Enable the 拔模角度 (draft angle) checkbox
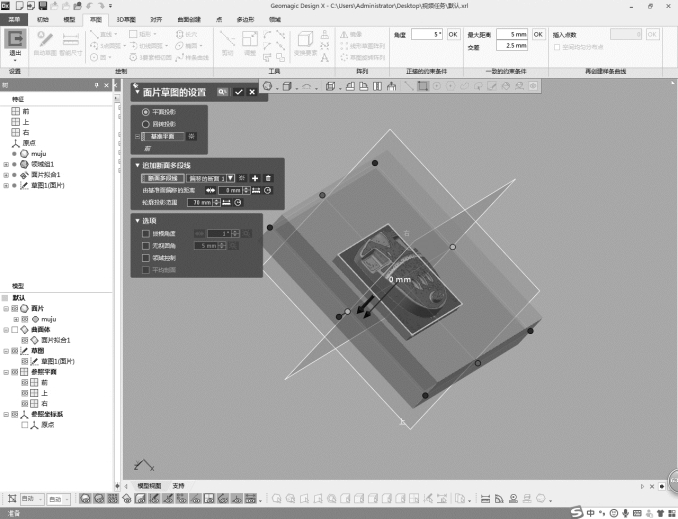 click(x=146, y=233)
